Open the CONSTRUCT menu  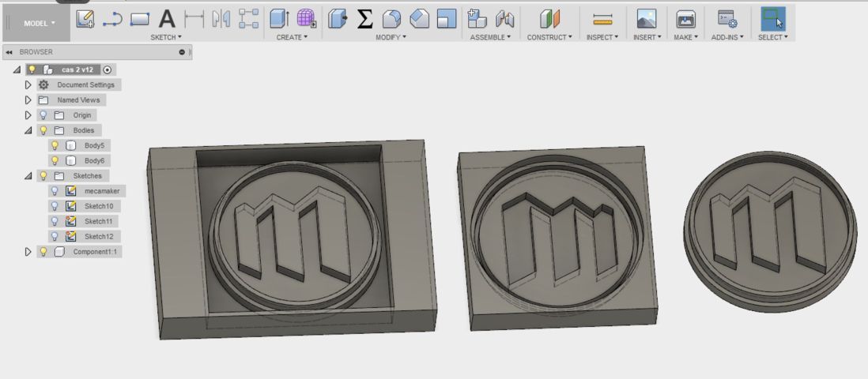click(549, 37)
